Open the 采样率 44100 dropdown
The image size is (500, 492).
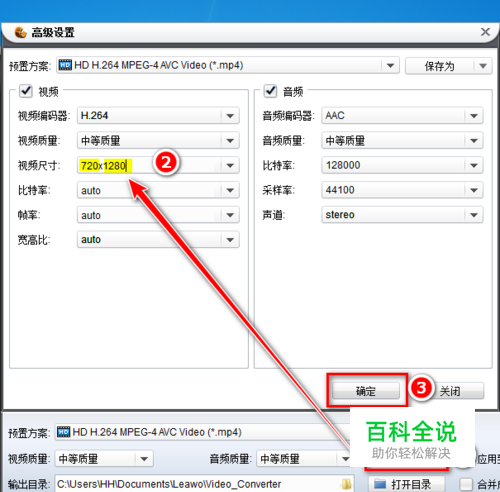point(402,190)
